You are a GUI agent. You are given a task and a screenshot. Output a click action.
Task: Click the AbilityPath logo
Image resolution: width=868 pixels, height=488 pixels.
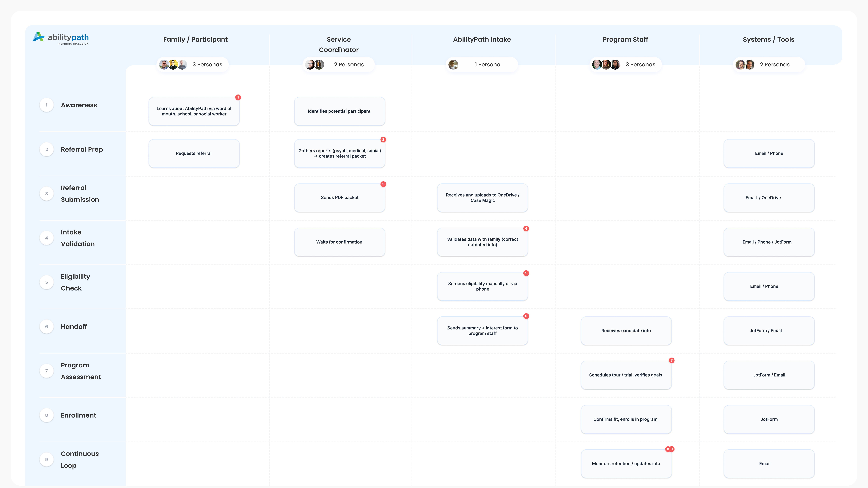click(x=61, y=38)
